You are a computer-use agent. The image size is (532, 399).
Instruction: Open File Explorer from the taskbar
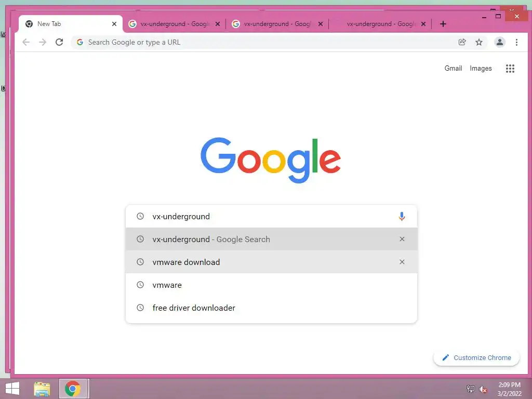point(42,389)
